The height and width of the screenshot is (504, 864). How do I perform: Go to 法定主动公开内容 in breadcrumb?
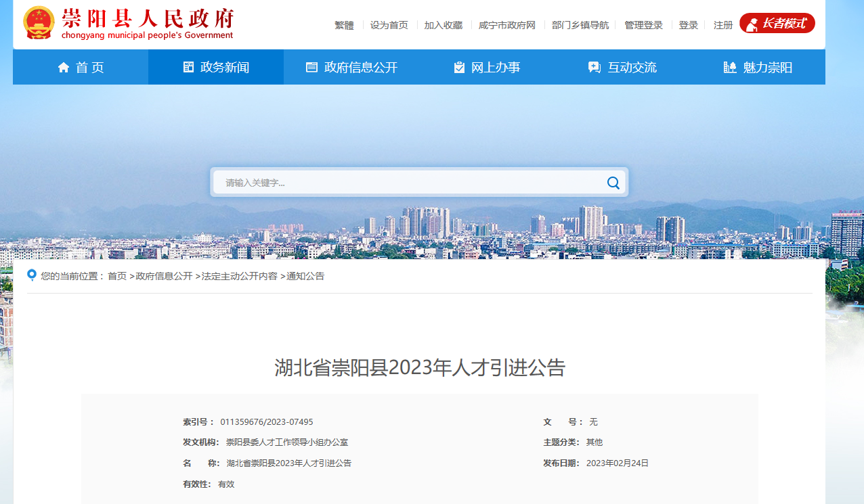tap(240, 276)
